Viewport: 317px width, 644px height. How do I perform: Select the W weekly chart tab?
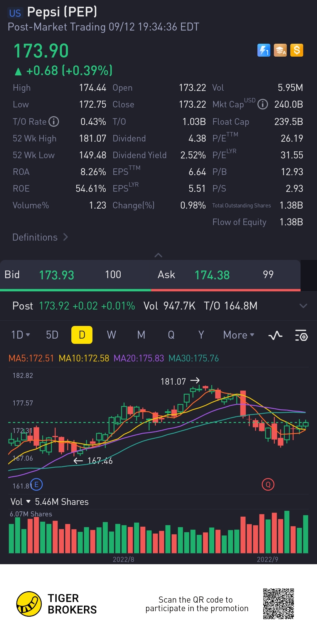point(112,335)
